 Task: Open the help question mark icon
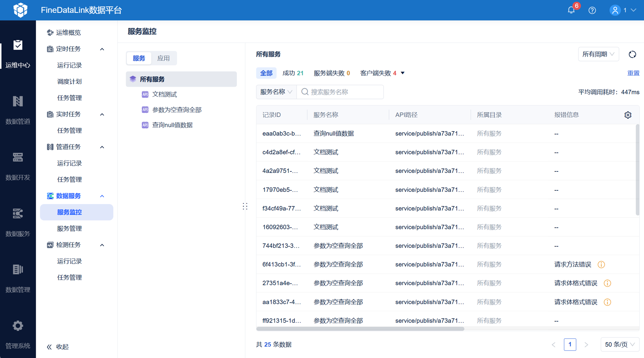pyautogui.click(x=592, y=10)
